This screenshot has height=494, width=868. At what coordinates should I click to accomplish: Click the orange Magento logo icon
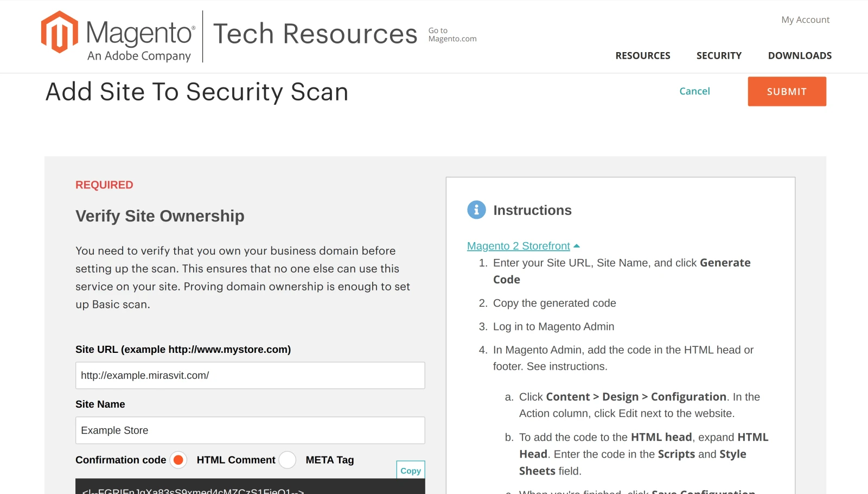[x=60, y=32]
